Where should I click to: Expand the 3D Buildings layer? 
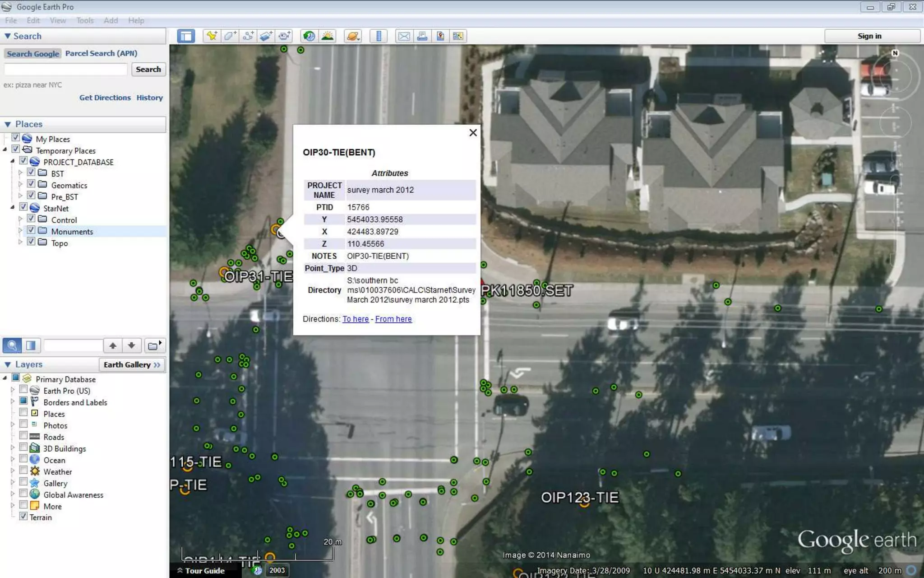tap(13, 448)
